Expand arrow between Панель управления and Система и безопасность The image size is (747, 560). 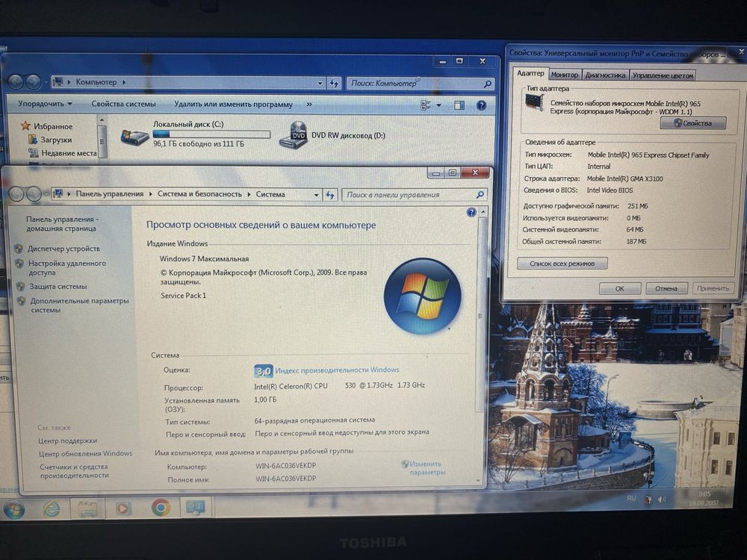click(x=151, y=194)
